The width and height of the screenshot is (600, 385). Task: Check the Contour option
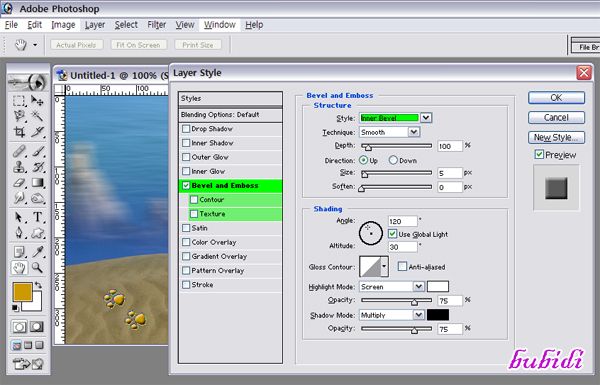tap(194, 200)
